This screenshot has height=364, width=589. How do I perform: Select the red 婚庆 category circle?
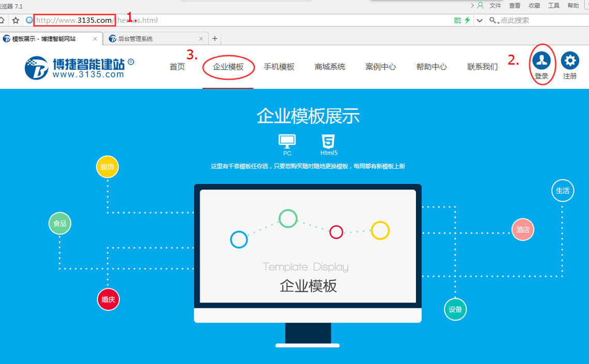click(x=109, y=299)
